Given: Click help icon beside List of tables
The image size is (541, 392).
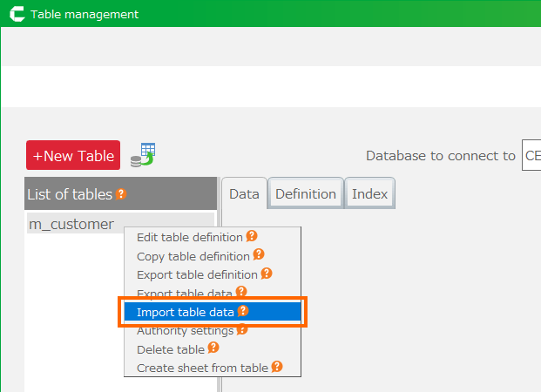Looking at the screenshot, I should 121,194.
